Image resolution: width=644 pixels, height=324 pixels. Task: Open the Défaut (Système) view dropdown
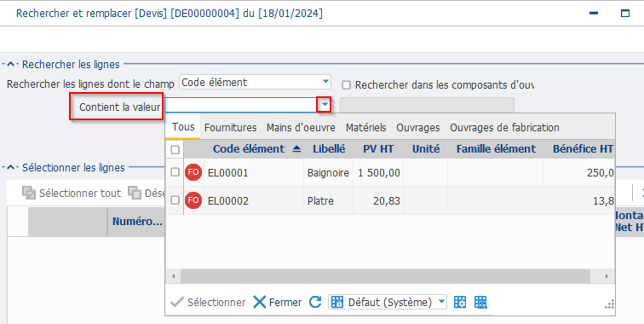(x=441, y=302)
